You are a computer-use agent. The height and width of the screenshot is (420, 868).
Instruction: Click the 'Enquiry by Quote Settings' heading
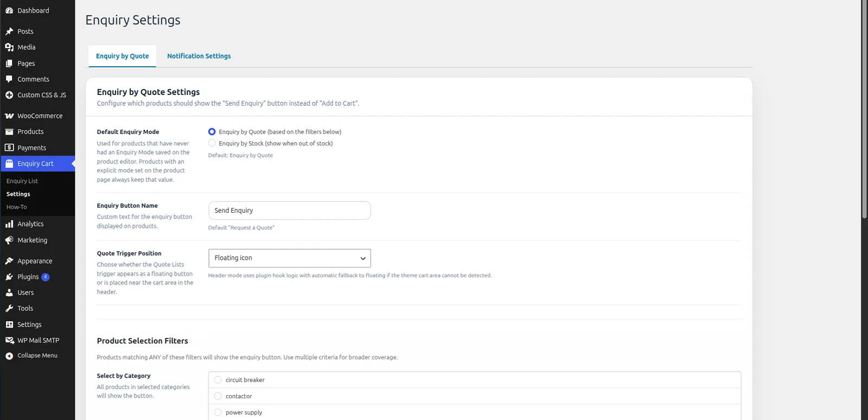click(148, 92)
